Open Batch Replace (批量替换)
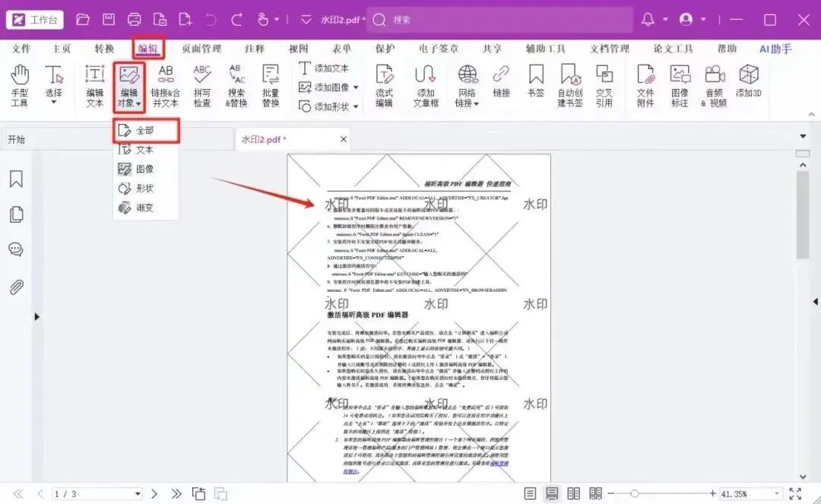The width and height of the screenshot is (821, 504). 270,86
